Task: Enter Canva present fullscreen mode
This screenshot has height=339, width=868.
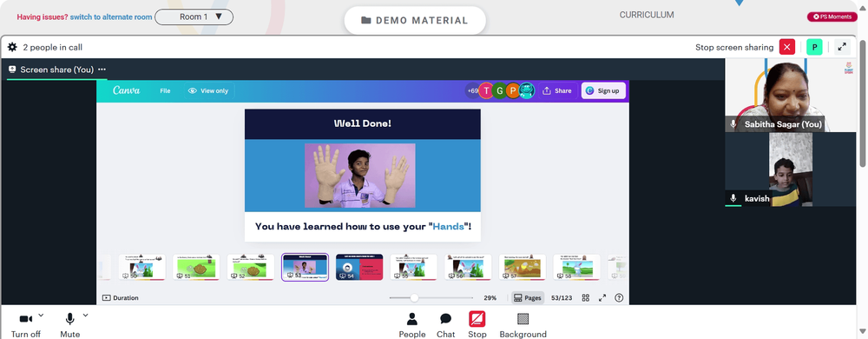Action: click(x=602, y=298)
